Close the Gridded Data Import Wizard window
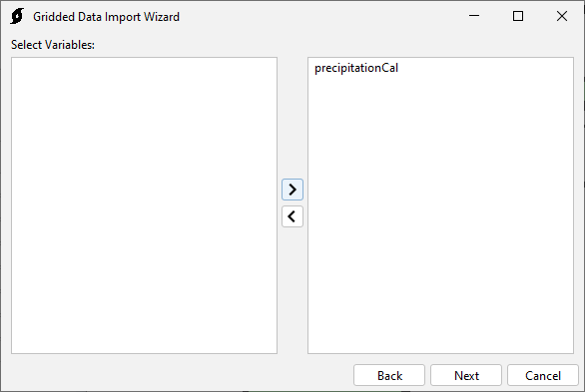The height and width of the screenshot is (392, 585). [x=562, y=16]
